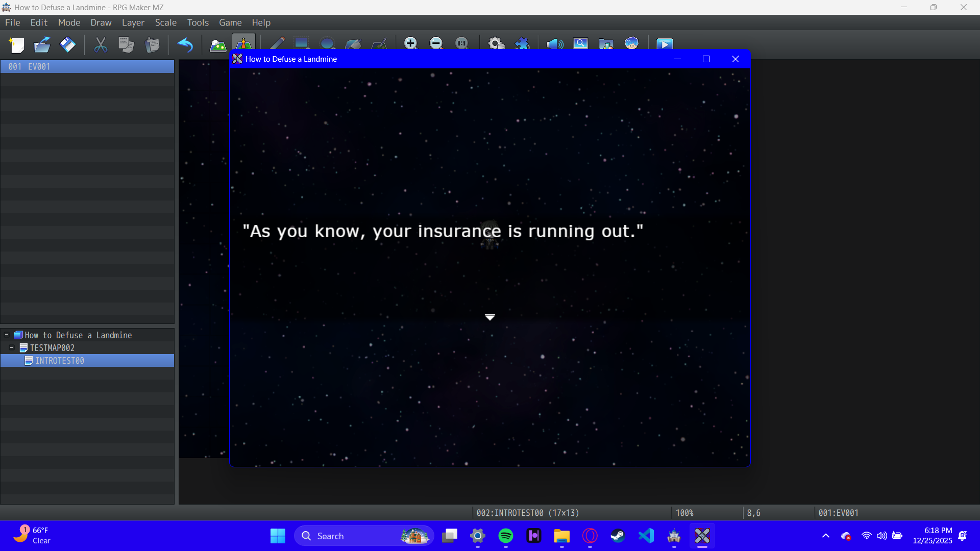Click the Cut scissors icon
This screenshot has width=980, height=551.
tap(101, 45)
